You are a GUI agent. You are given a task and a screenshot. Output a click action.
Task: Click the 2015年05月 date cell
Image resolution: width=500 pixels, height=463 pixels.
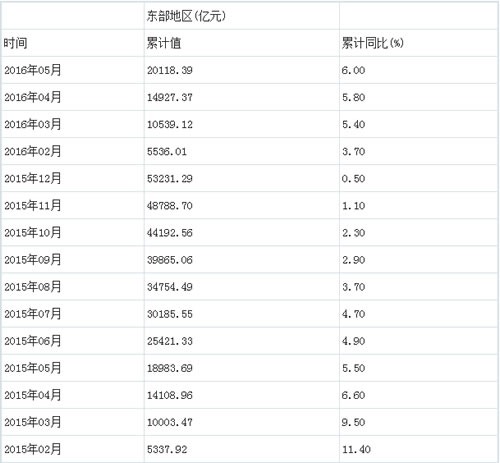pyautogui.click(x=33, y=368)
